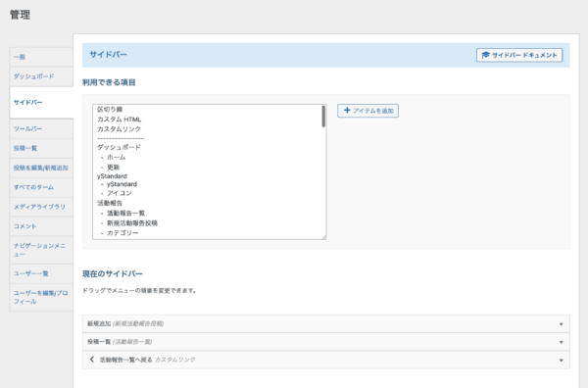Expand 活動報告一覧へ戻る item arrow
This screenshot has height=388, width=588.
click(561, 360)
